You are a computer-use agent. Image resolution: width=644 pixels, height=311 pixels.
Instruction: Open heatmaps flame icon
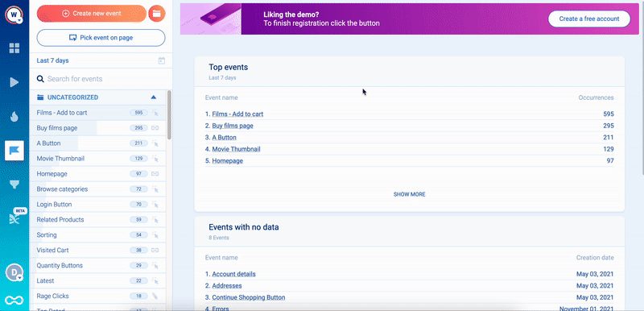14,117
